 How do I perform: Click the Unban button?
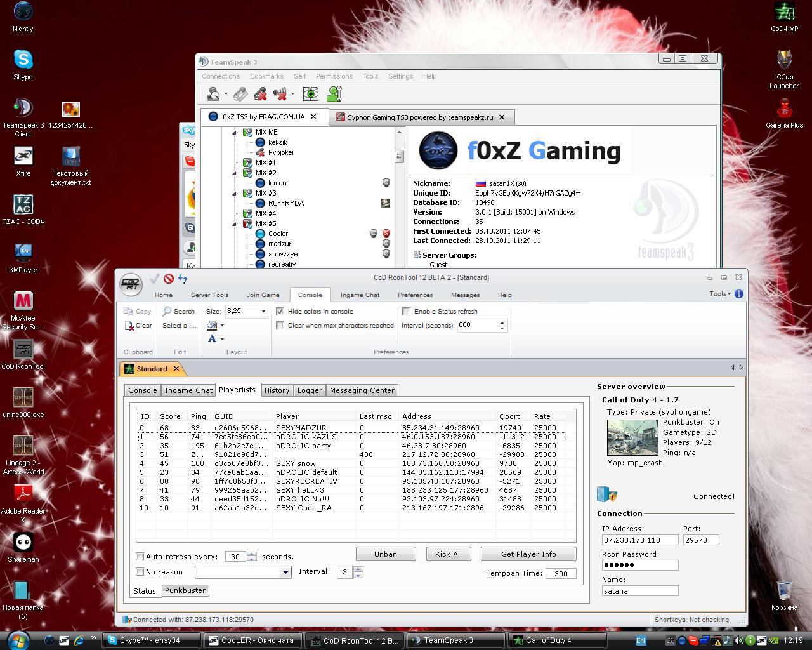tap(386, 554)
